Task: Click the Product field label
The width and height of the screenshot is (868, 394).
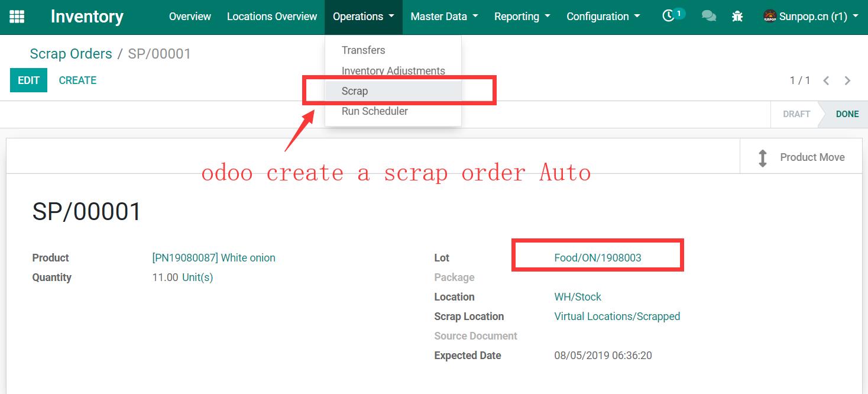Action: 50,258
